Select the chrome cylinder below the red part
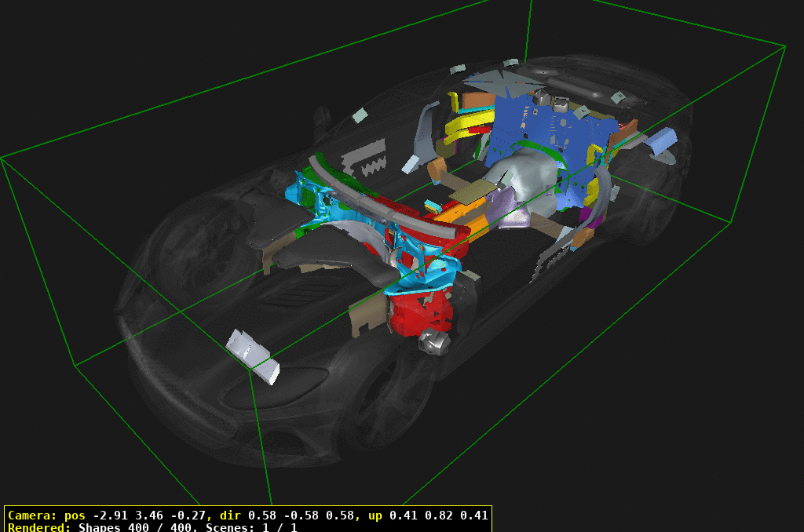This screenshot has height=532, width=804. pyautogui.click(x=434, y=342)
